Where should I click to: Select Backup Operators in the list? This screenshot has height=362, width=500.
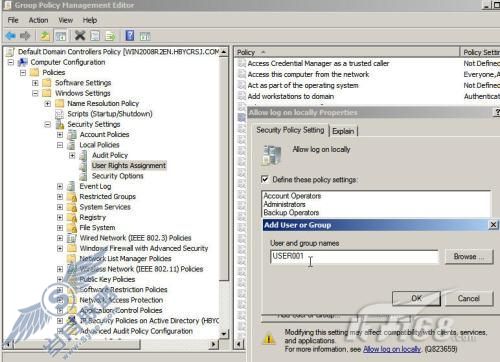point(291,213)
